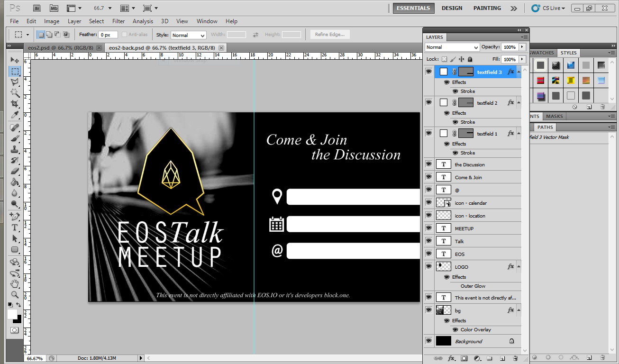The image size is (619, 364).
Task: Toggle Quick Mask mode
Action: coord(15,330)
